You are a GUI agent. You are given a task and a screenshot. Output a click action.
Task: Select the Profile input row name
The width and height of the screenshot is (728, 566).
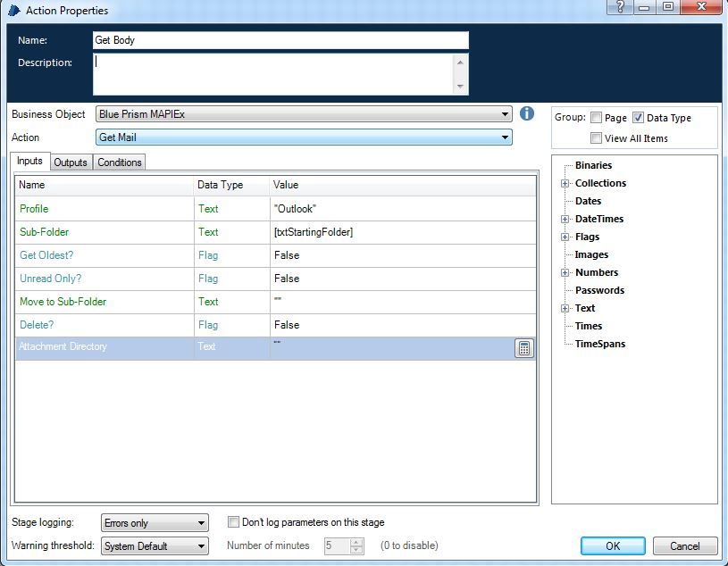point(34,209)
